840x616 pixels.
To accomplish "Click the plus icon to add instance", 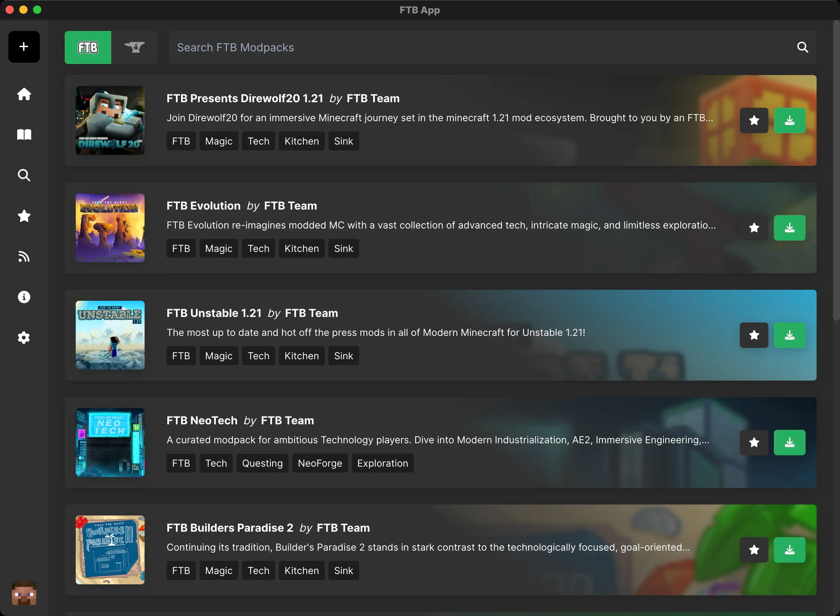I will tap(24, 46).
